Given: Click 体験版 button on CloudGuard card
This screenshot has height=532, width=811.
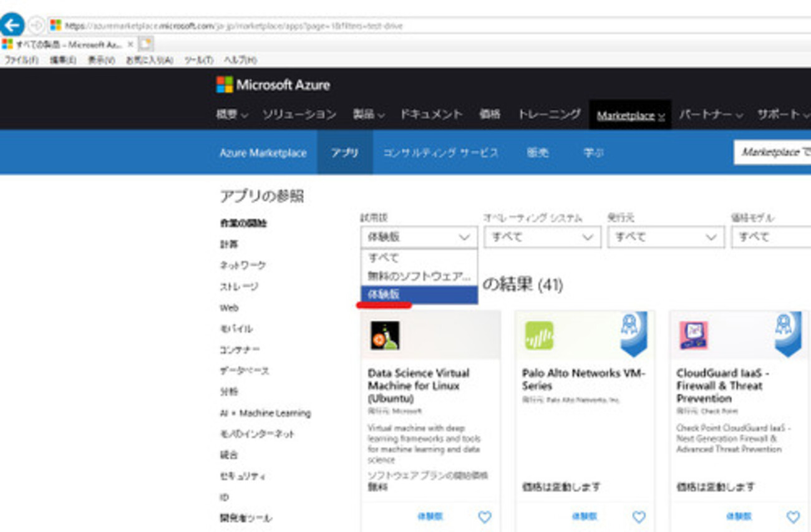Looking at the screenshot, I should click(x=739, y=516).
